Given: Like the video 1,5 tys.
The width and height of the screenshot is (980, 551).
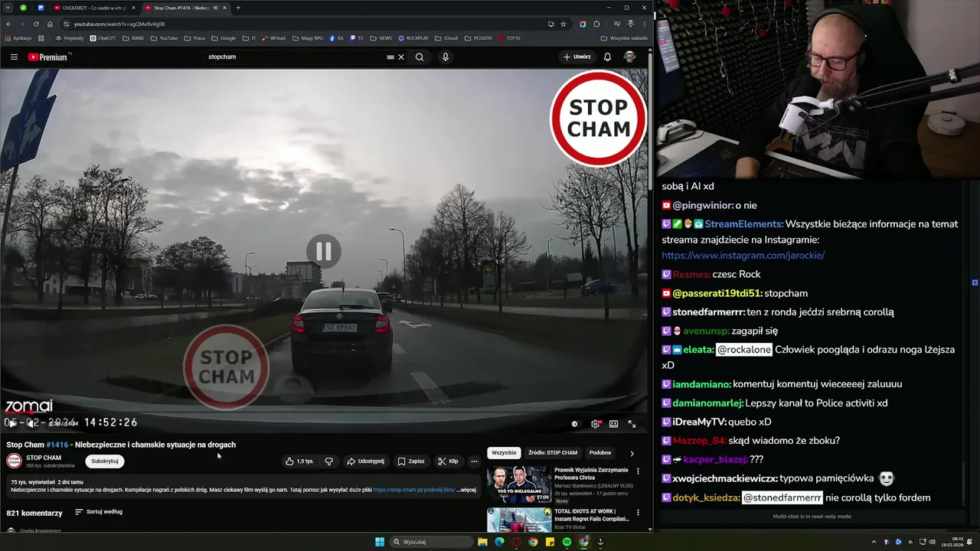Looking at the screenshot, I should click(299, 461).
